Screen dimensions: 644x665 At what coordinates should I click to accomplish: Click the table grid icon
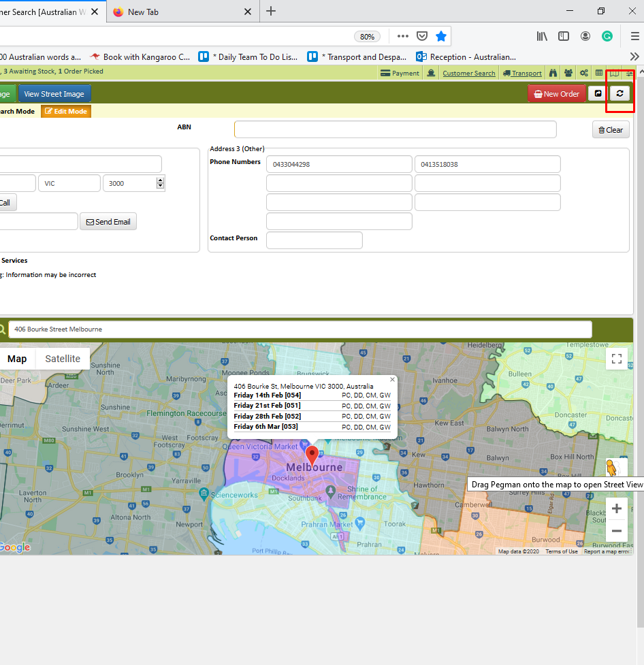pyautogui.click(x=598, y=73)
